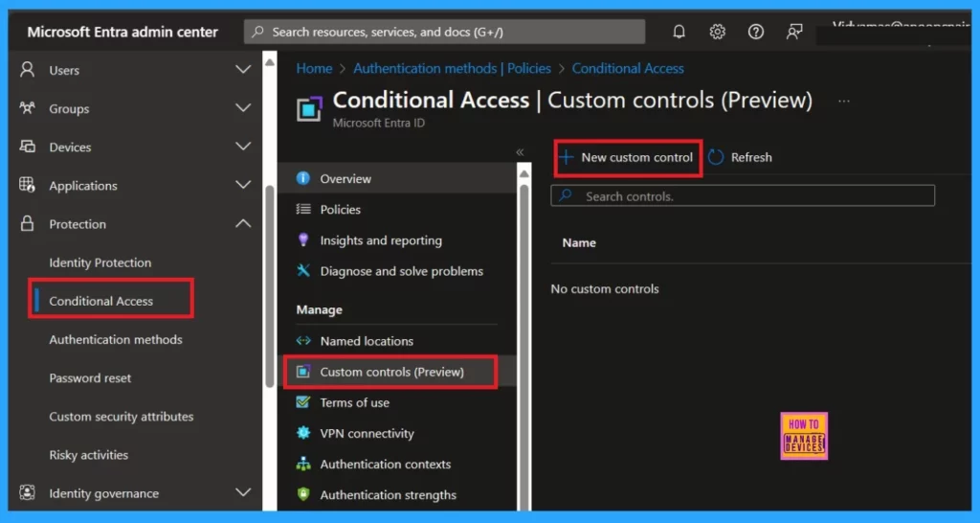The image size is (980, 523).
Task: Click the Users label in sidebar
Action: [64, 70]
